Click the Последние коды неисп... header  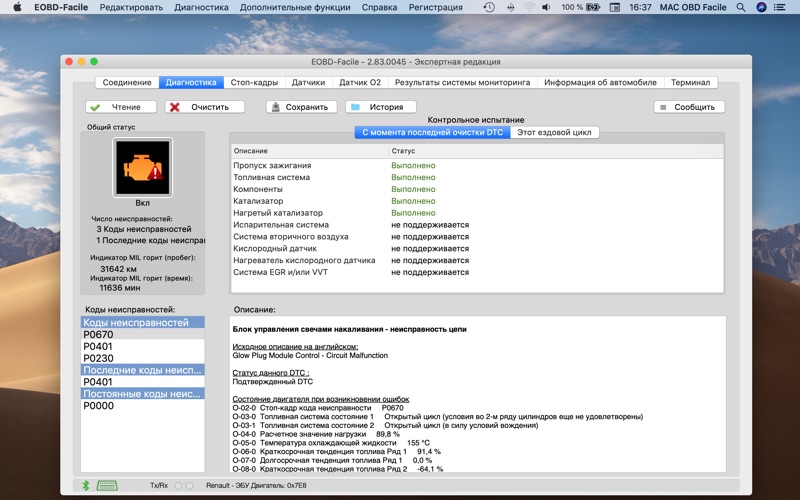tap(142, 370)
